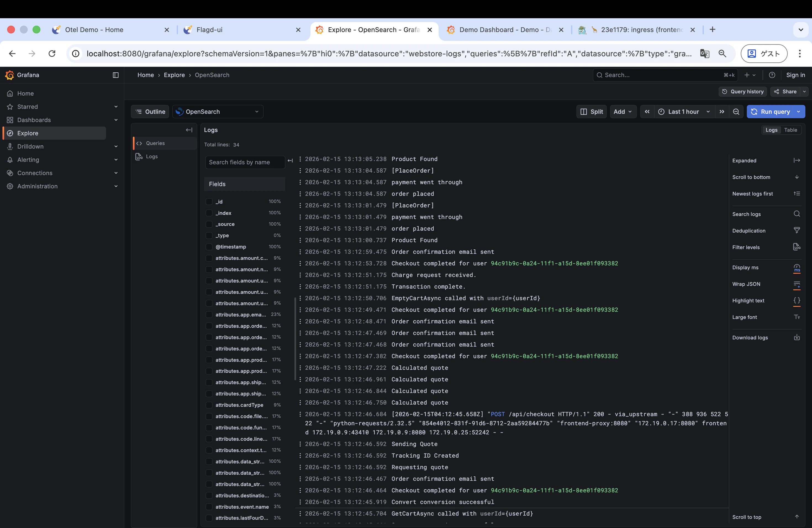The image size is (812, 528).
Task: Dock the Grafana sidebar menu icon
Action: coord(116,75)
